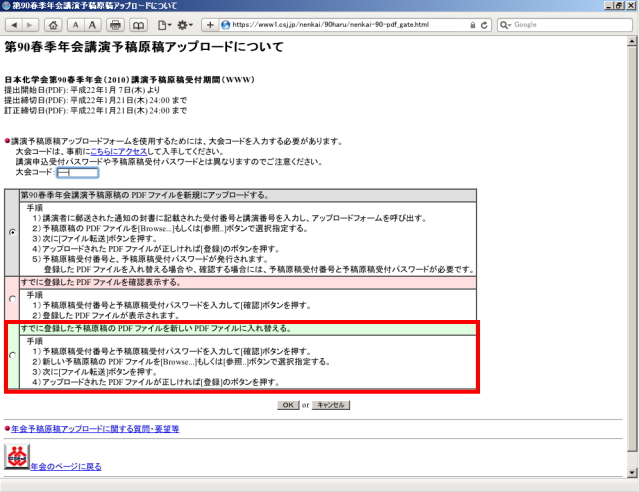Screen dimensions: 640x492
Task: Increase text size with large A button
Action: pyautogui.click(x=93, y=25)
